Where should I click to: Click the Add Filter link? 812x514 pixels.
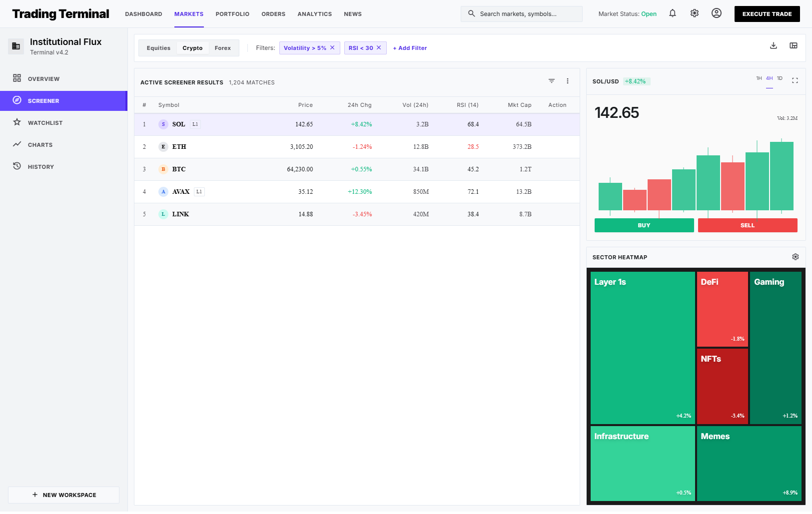tap(410, 48)
